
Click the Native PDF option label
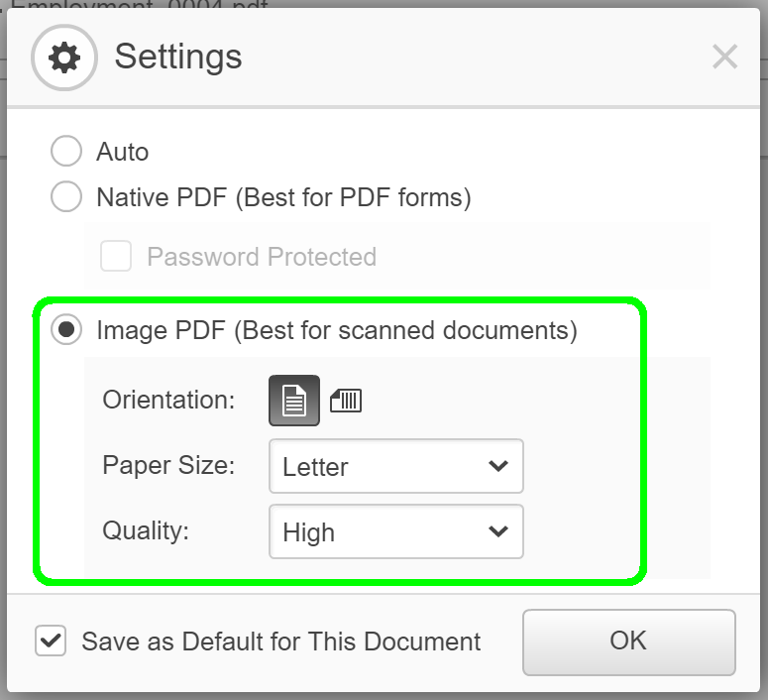(284, 197)
